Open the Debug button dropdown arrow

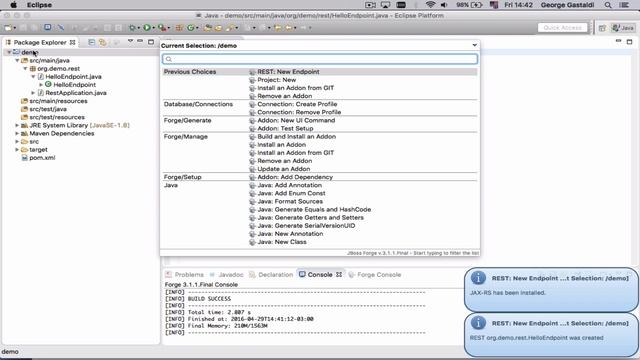pyautogui.click(x=138, y=28)
